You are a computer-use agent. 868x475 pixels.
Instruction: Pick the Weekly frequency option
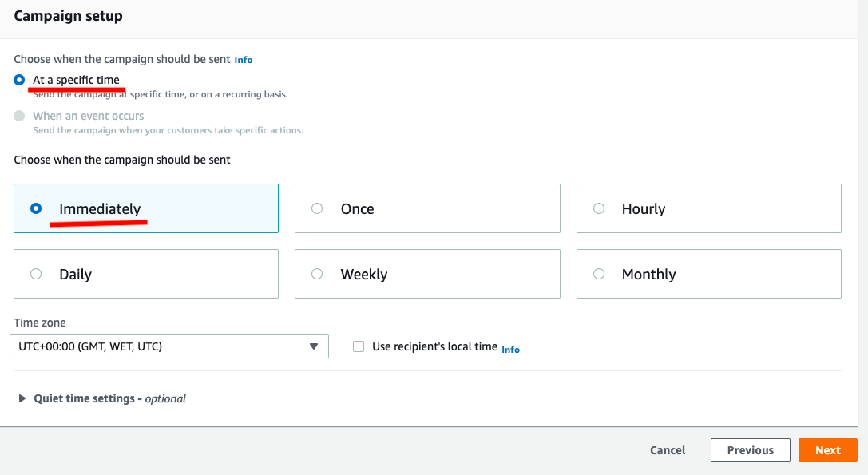point(317,274)
